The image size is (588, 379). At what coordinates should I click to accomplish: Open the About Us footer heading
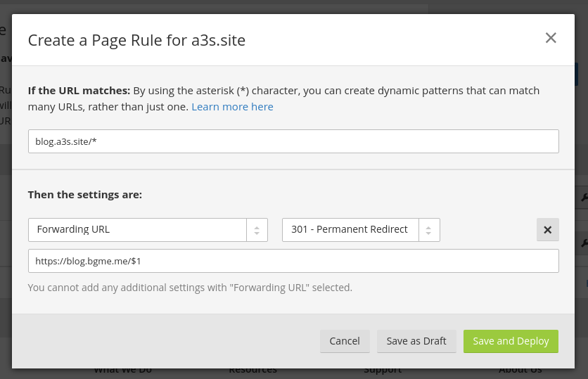coord(520,371)
